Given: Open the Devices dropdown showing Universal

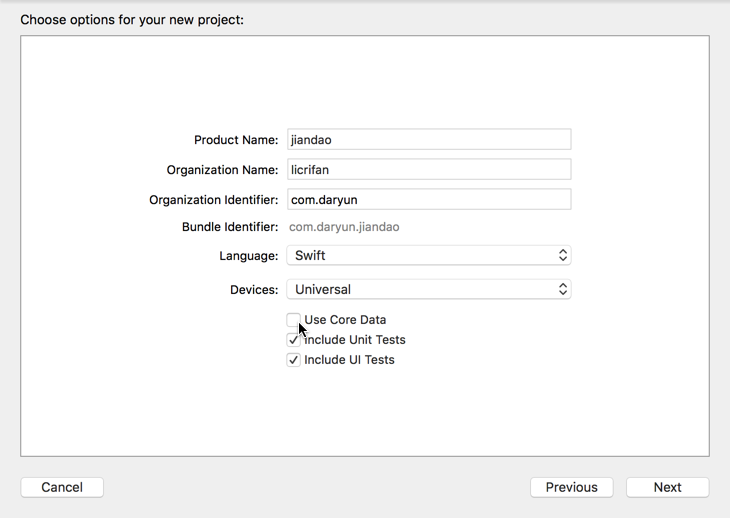Looking at the screenshot, I should (x=428, y=289).
